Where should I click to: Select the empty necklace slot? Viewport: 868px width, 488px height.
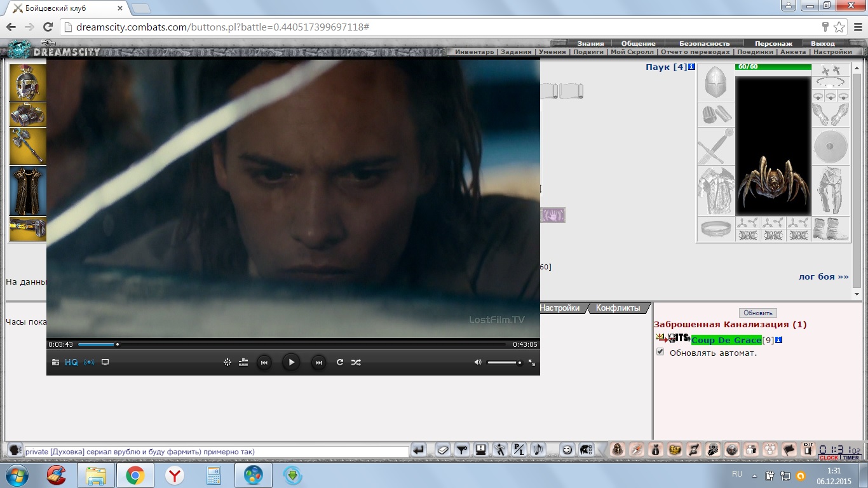point(831,83)
